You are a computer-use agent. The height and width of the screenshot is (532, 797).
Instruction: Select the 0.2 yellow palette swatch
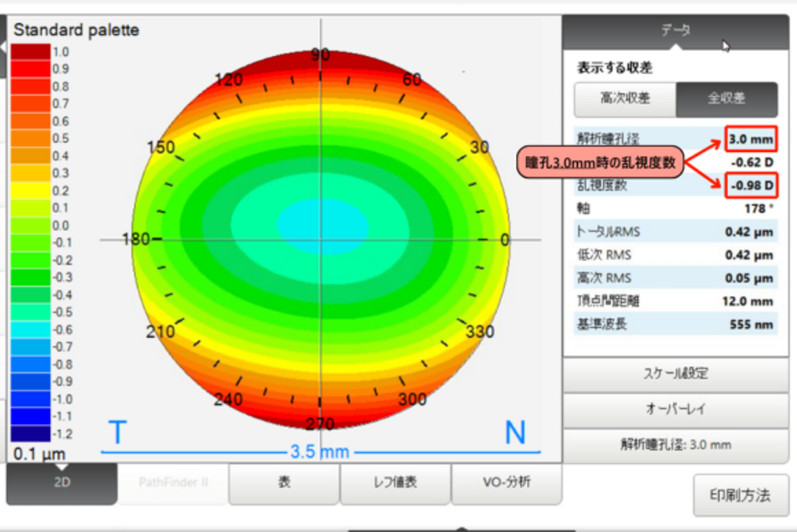pos(31,191)
